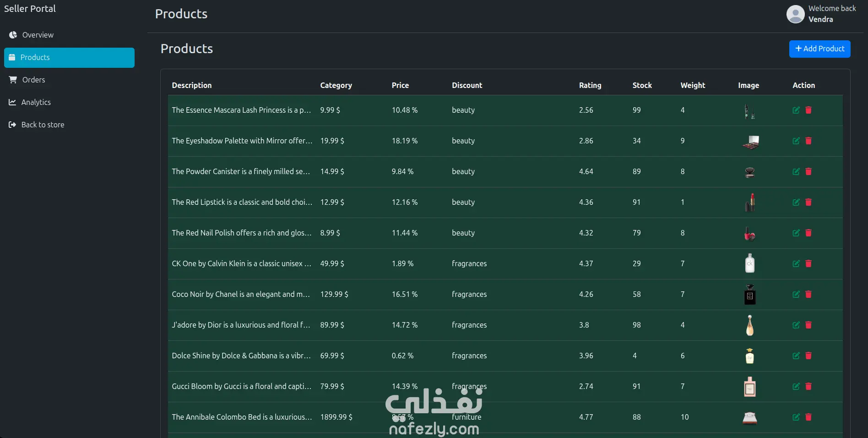Open the J'adore bottle thumbnail

(749, 325)
